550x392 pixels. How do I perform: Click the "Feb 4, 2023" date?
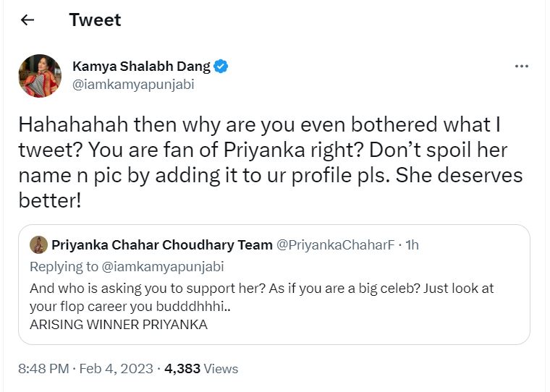click(117, 369)
